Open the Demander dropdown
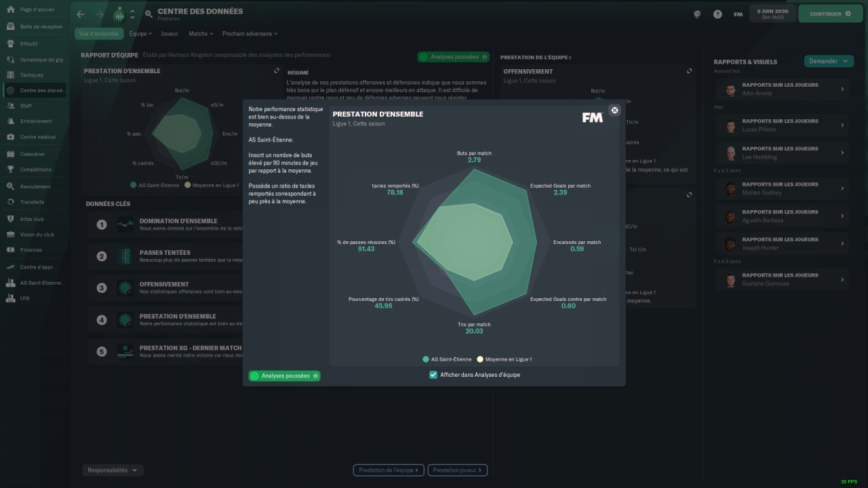The image size is (868, 488). (829, 61)
